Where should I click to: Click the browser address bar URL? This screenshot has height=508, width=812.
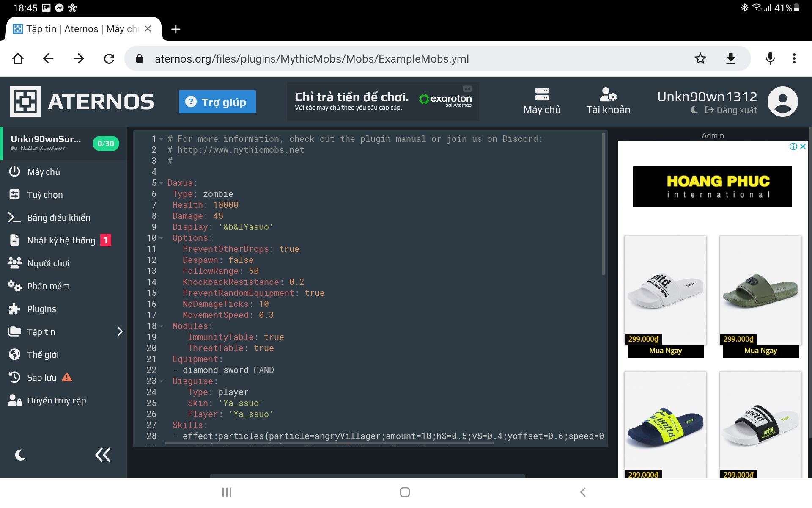[x=312, y=59]
